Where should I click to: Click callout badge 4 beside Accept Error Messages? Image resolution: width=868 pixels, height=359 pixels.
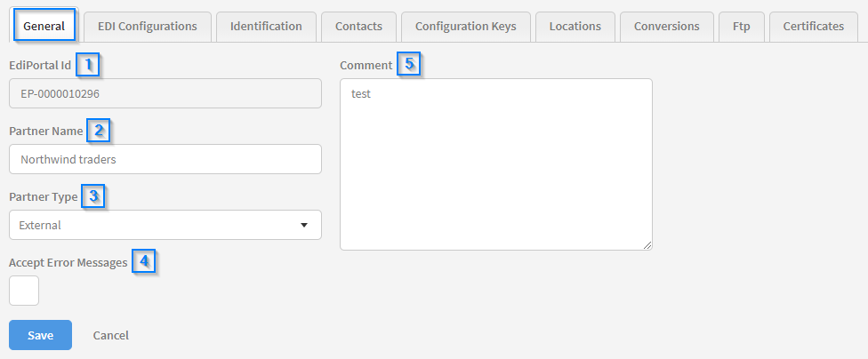pos(144,261)
